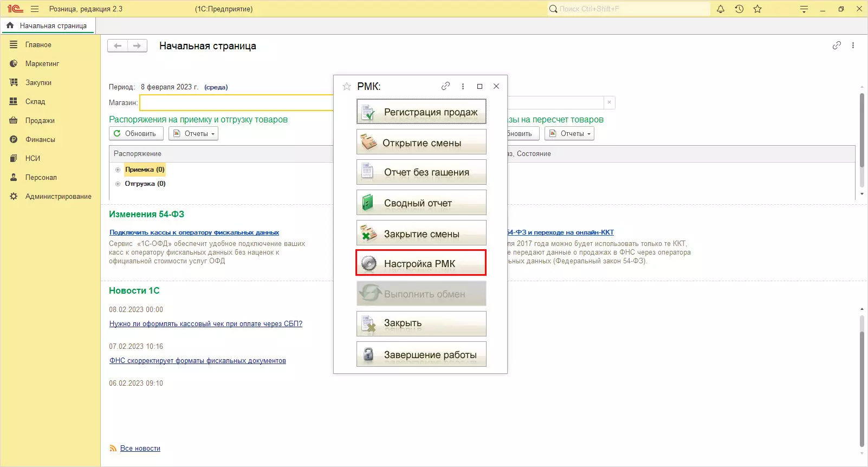This screenshot has width=868, height=467.
Task: Open the hamburger functions menu
Action: pyautogui.click(x=35, y=9)
